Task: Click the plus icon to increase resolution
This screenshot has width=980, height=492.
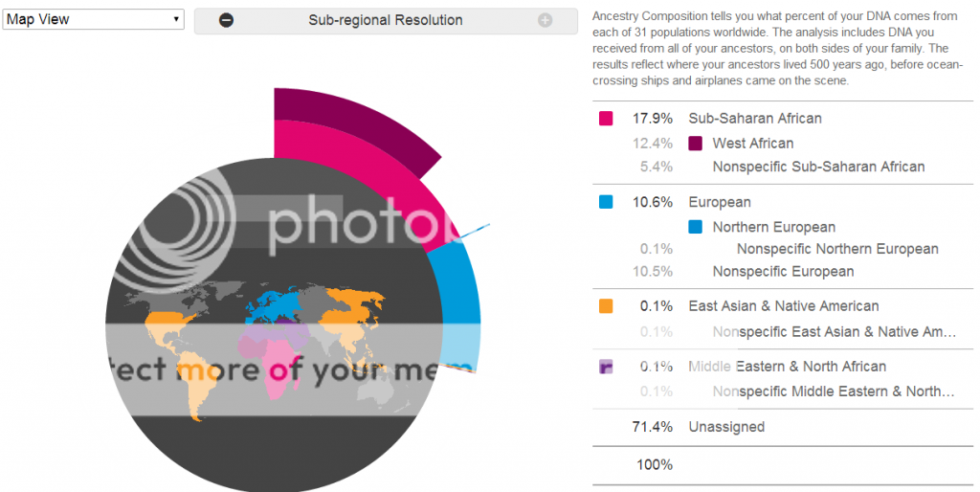Action: click(545, 21)
